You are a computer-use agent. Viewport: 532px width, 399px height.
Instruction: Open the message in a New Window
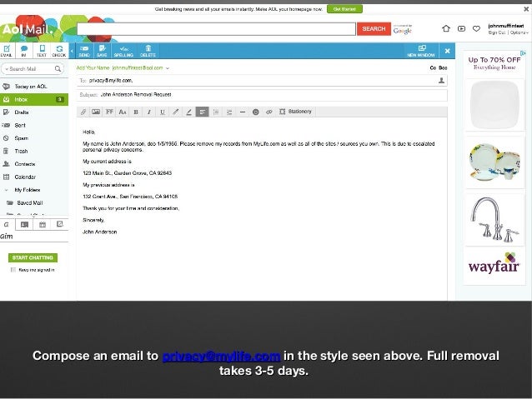click(x=421, y=51)
